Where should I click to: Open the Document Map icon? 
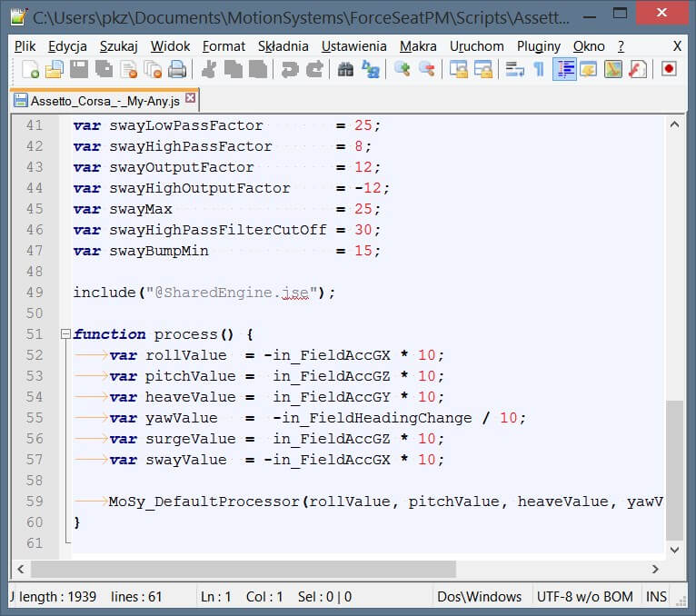(x=613, y=70)
